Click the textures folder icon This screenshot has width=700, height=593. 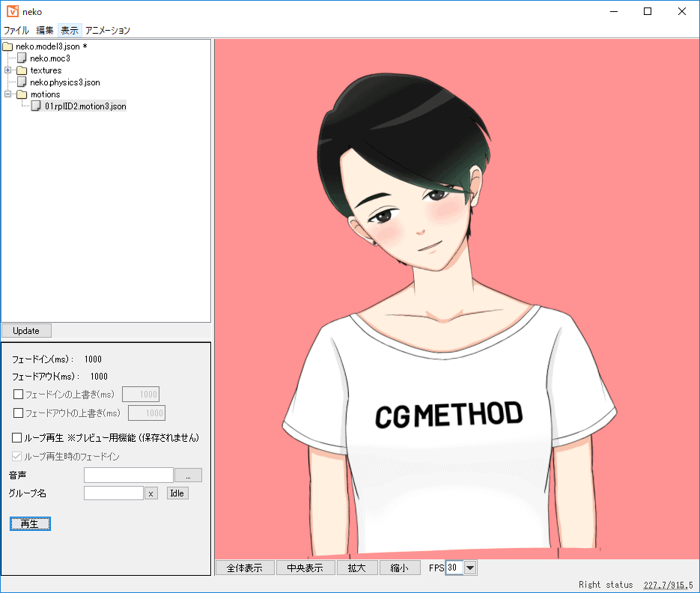(22, 70)
